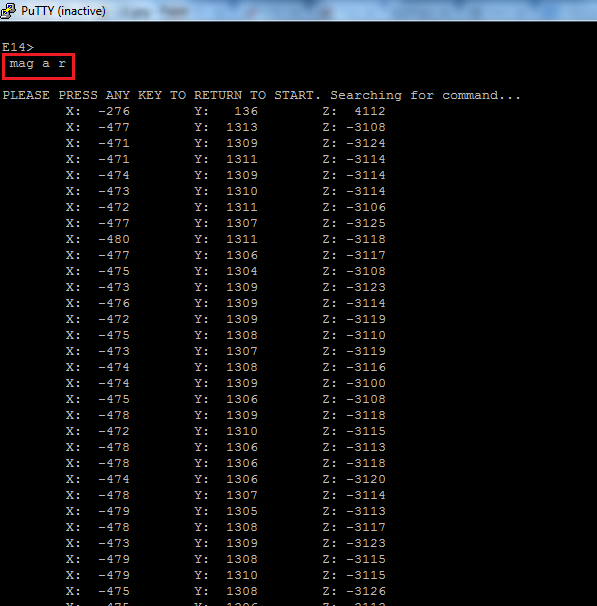Select X value -480
The image size is (597, 606).
click(114, 239)
